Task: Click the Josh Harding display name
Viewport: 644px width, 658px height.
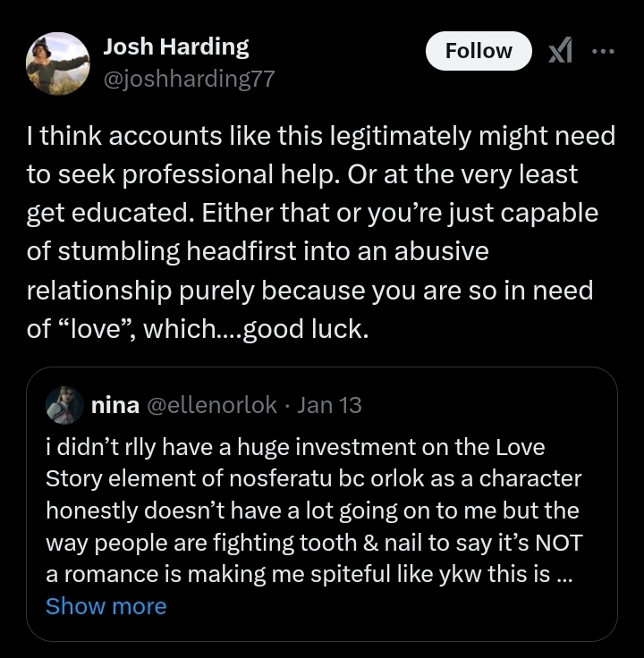Action: (x=176, y=46)
